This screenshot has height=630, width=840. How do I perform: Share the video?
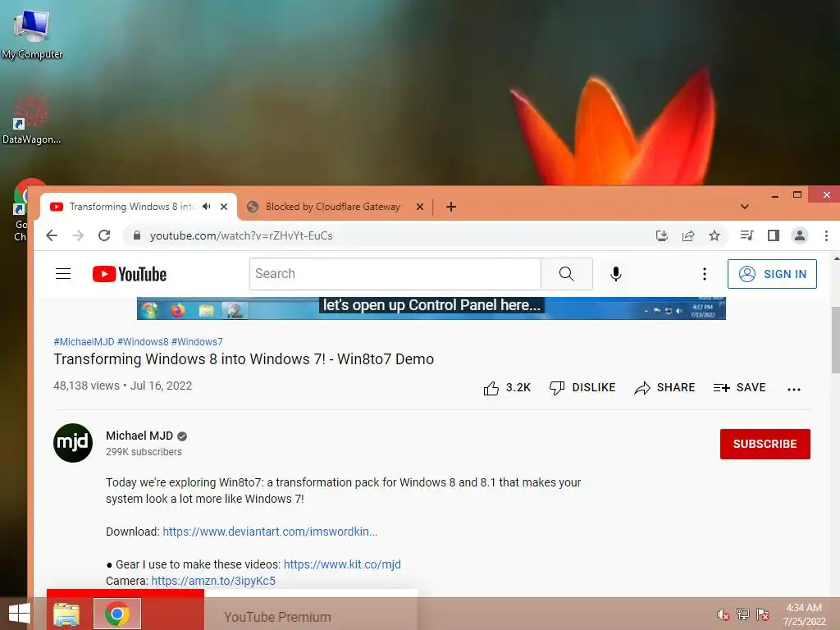664,388
